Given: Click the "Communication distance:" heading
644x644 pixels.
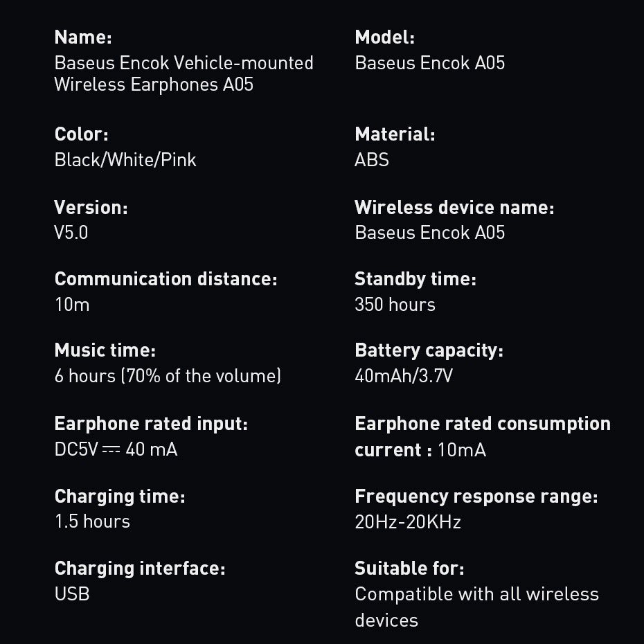Looking at the screenshot, I should (166, 279).
